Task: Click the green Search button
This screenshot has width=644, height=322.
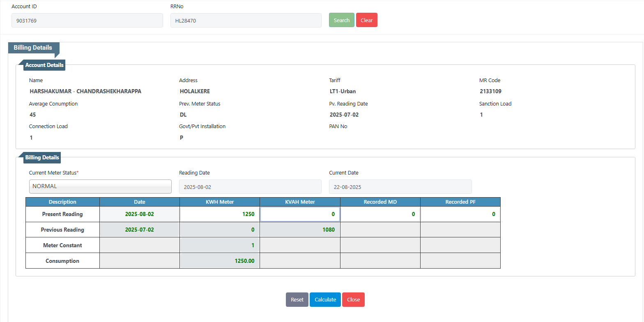Action: 341,20
